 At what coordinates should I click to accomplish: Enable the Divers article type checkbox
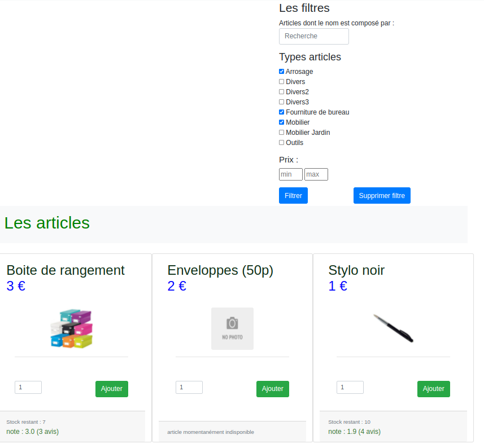282,82
